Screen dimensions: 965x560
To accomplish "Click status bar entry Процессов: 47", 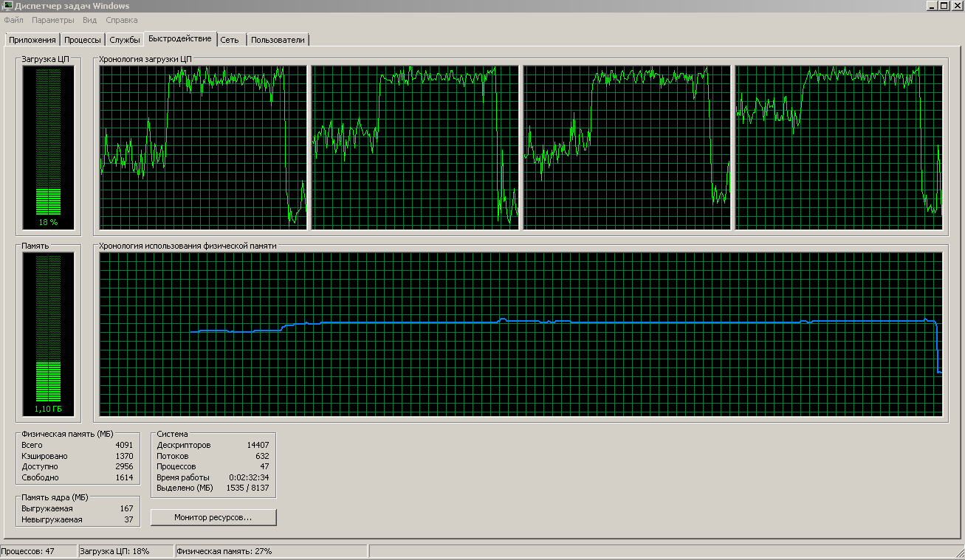I will [x=38, y=551].
